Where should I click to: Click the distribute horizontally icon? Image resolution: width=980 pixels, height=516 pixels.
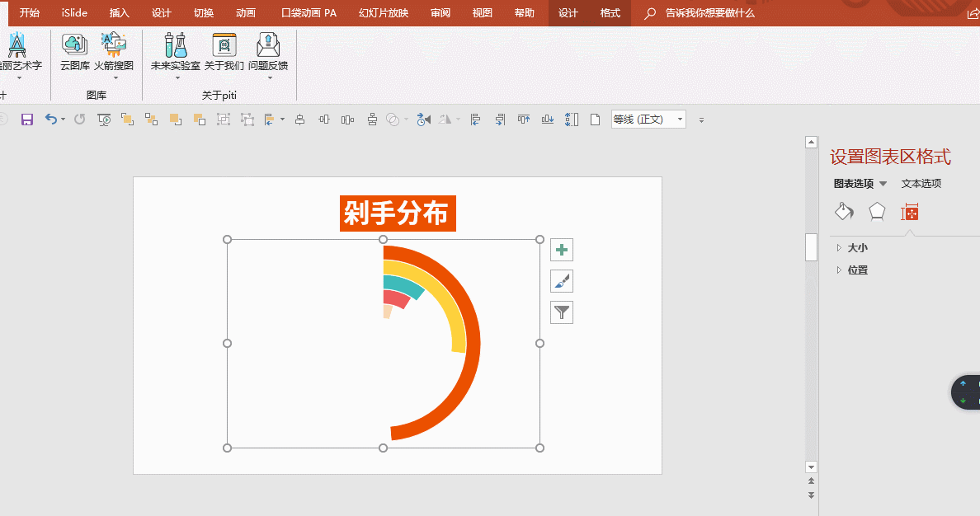coord(347,120)
